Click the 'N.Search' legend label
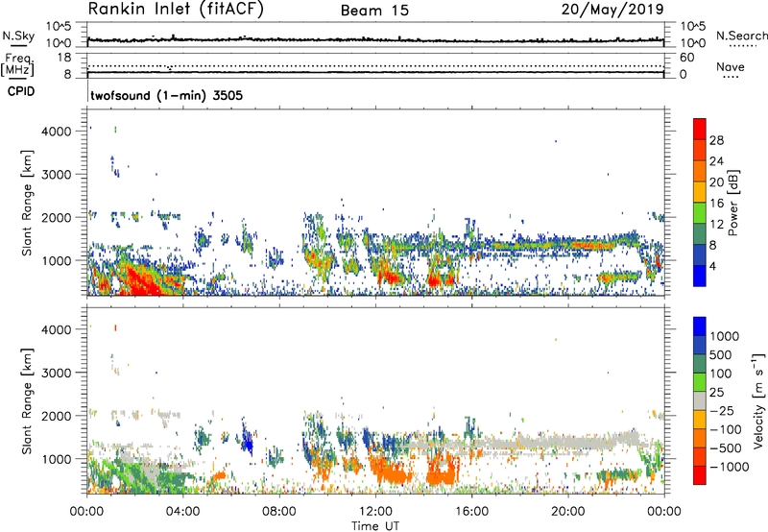The height and width of the screenshot is (532, 768). coord(741,36)
